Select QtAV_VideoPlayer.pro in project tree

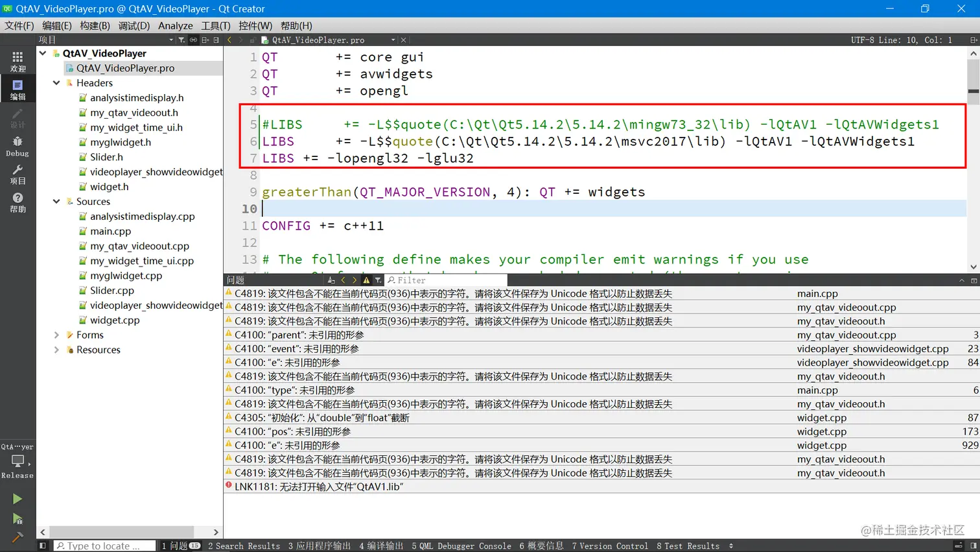coord(125,68)
